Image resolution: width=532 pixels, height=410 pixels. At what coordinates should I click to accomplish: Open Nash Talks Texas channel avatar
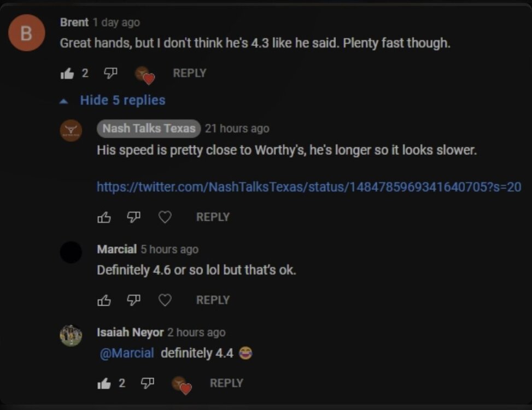point(71,131)
